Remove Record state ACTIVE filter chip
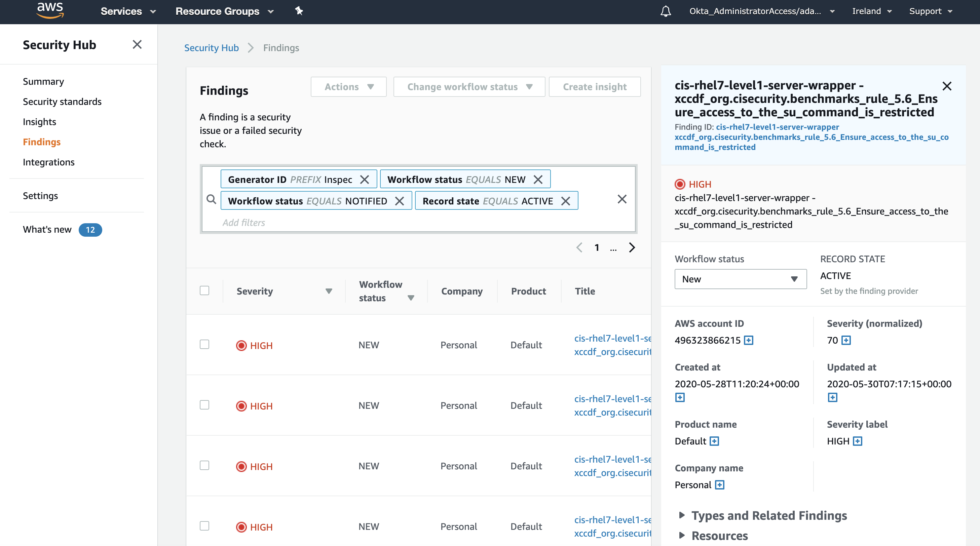The height and width of the screenshot is (546, 980). point(566,201)
